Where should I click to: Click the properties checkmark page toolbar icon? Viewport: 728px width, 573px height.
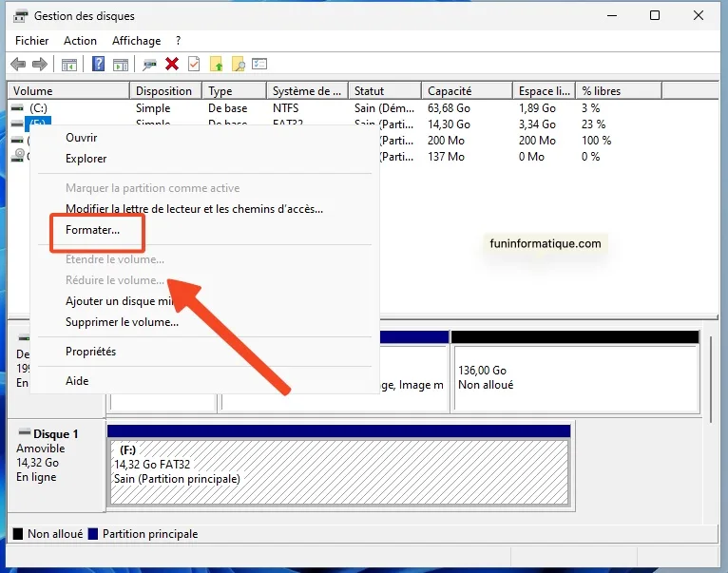click(x=194, y=64)
